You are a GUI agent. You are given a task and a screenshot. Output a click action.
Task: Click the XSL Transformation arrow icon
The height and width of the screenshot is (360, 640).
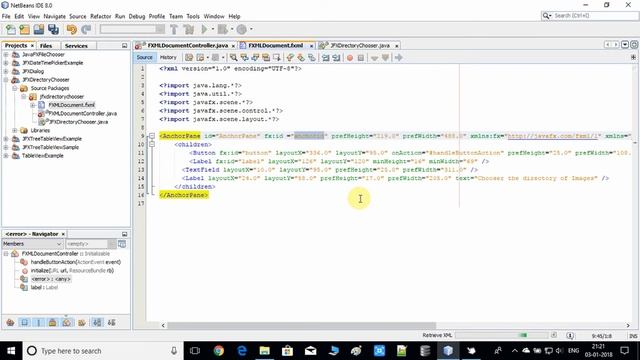click(x=399, y=58)
